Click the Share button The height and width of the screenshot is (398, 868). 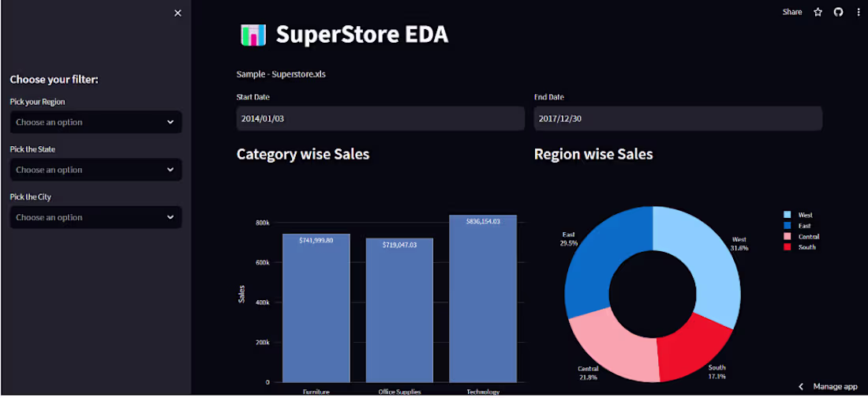coord(792,12)
